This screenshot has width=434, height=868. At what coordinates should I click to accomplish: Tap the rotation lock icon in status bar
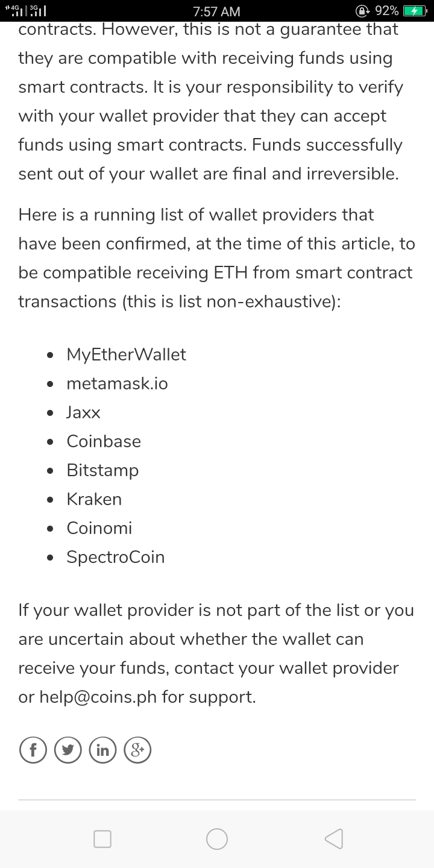[363, 11]
